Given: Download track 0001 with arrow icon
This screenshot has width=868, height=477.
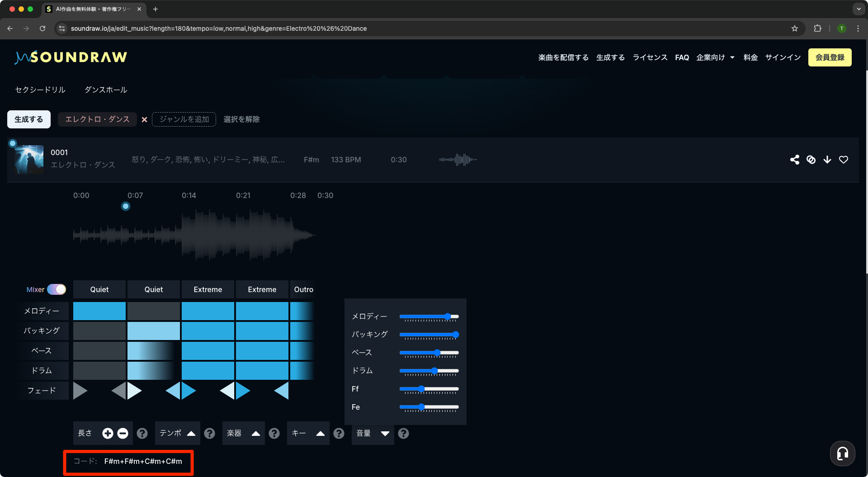Looking at the screenshot, I should (x=827, y=160).
